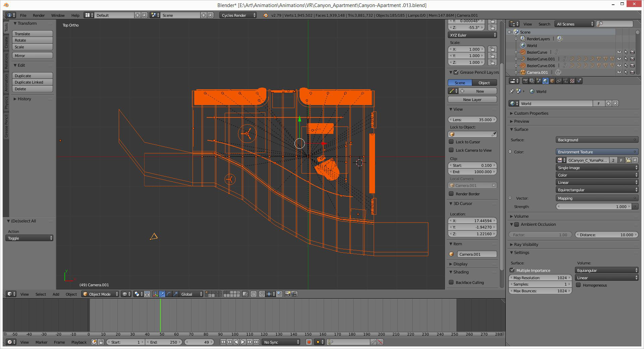The height and width of the screenshot is (349, 644).
Task: Click the OpenGL render animation clapper icon
Action: pos(294,294)
